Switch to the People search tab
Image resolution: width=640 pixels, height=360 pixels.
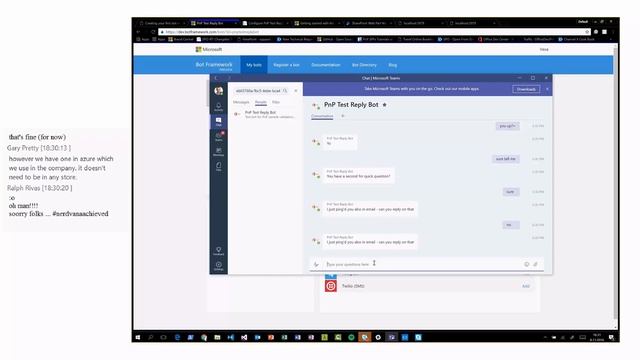[x=261, y=102]
